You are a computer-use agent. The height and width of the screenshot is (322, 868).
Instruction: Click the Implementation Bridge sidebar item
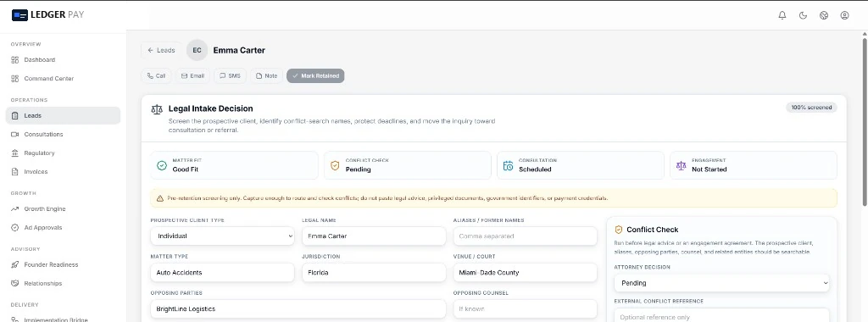point(63,319)
